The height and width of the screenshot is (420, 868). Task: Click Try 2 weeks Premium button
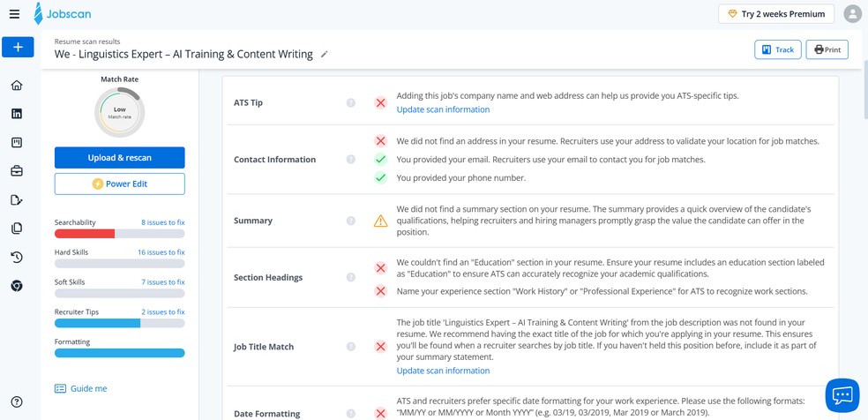776,14
